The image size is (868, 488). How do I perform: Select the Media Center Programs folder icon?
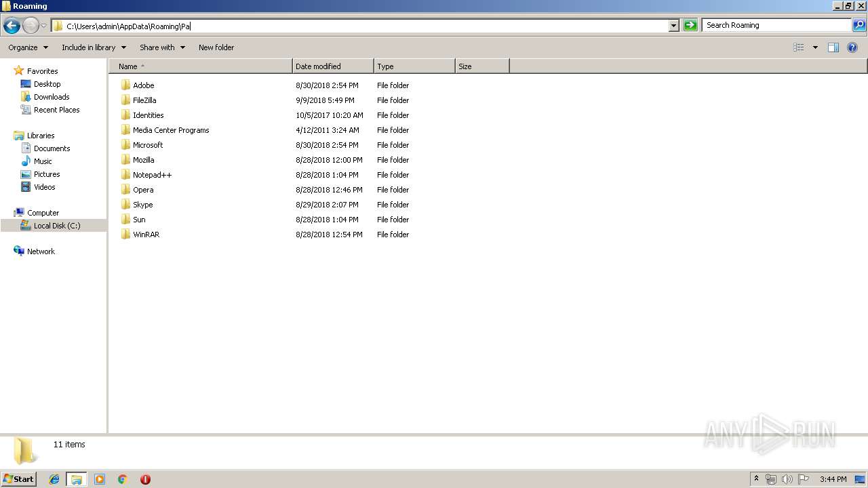coord(125,130)
